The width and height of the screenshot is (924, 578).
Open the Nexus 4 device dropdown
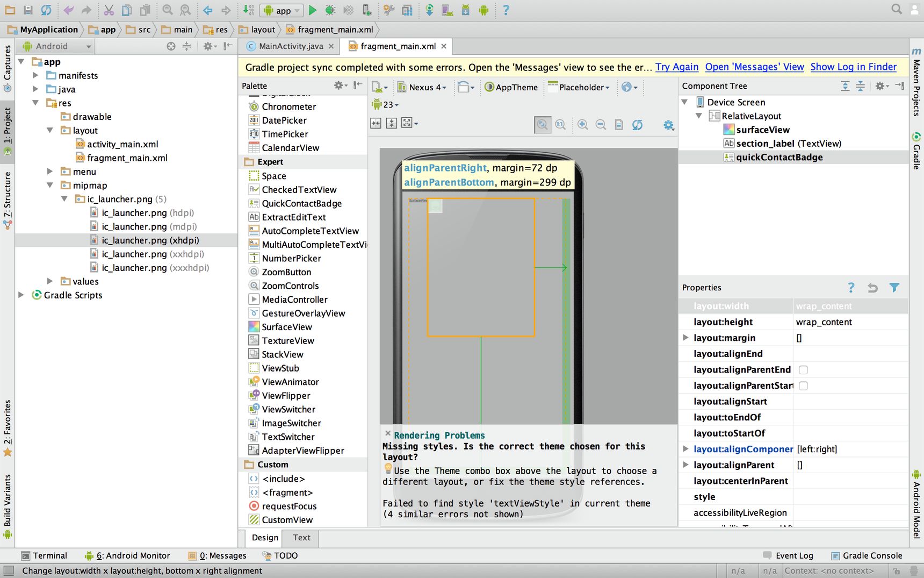[x=422, y=87]
